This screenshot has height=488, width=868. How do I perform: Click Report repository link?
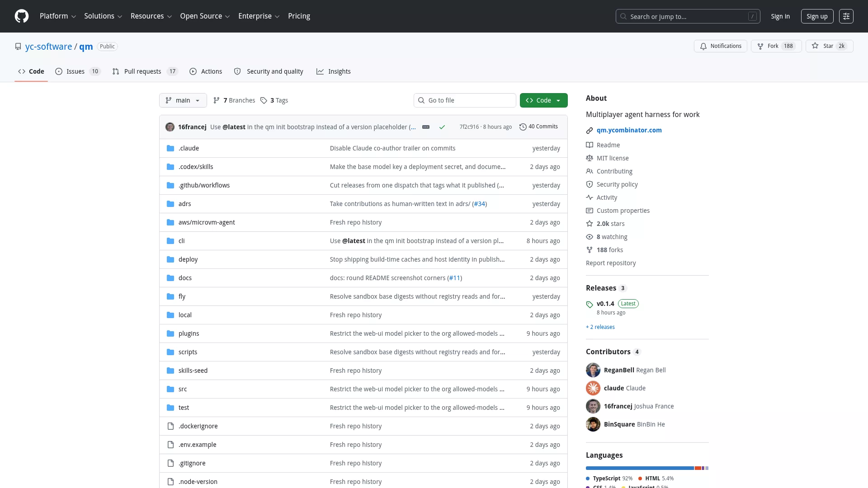click(x=610, y=263)
